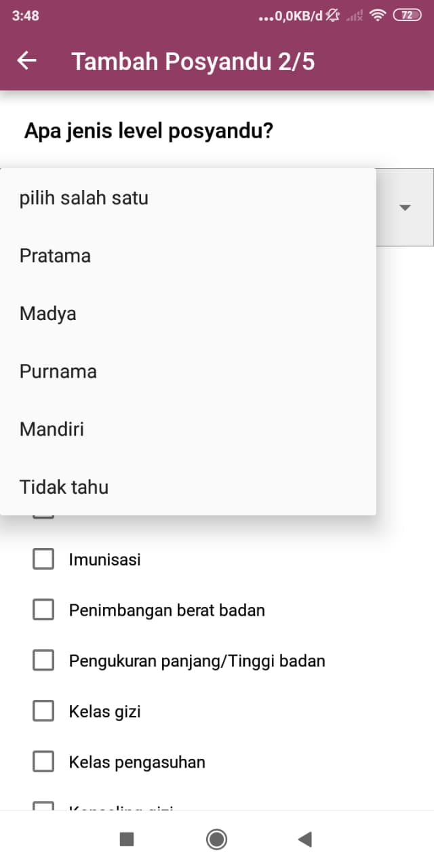This screenshot has height=868, width=434.
Task: Check the Kelas gizi option
Action: pos(43,711)
